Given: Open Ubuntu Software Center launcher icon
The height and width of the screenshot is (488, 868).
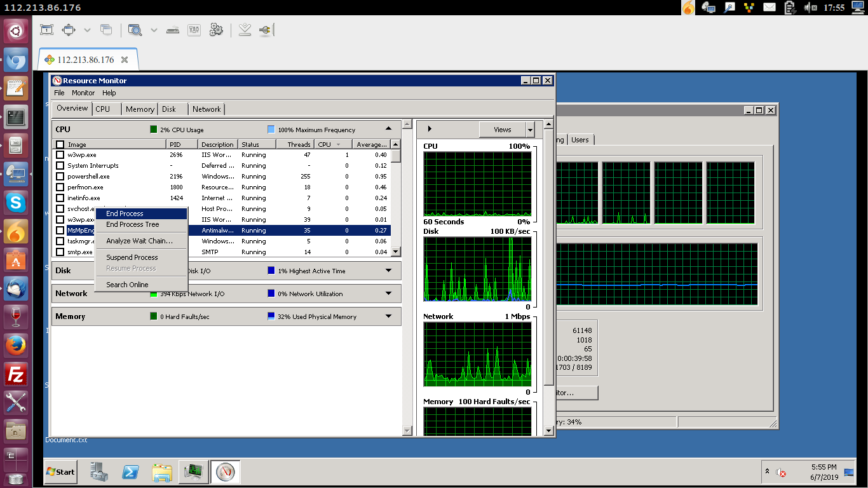Looking at the screenshot, I should (16, 260).
